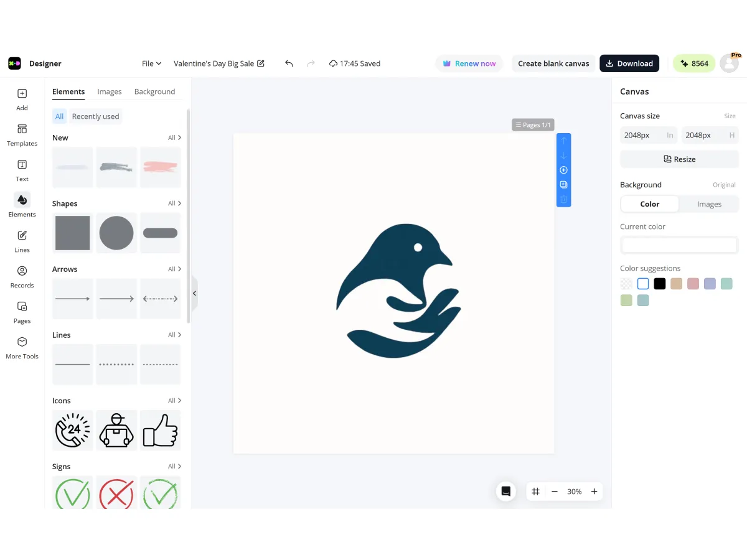Select the All elements filter

(59, 116)
